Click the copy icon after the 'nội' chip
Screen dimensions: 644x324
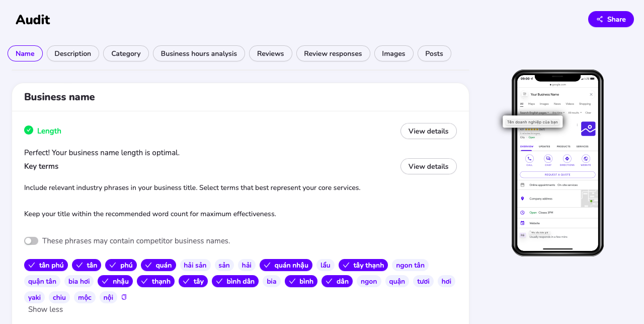(124, 297)
